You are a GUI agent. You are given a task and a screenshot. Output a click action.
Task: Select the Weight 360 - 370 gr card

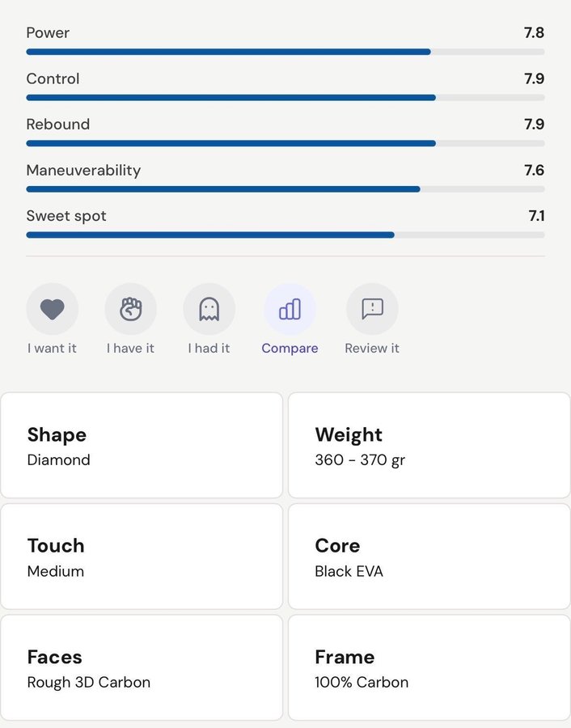(x=429, y=446)
